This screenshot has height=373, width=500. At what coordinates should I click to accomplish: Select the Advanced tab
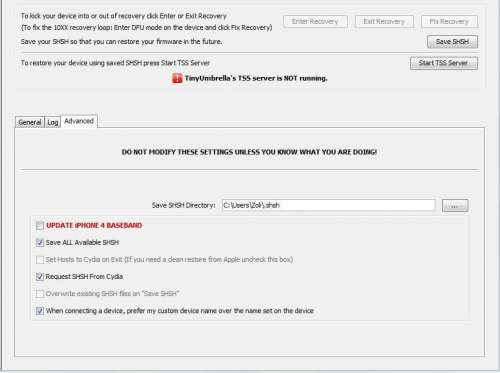(x=79, y=121)
